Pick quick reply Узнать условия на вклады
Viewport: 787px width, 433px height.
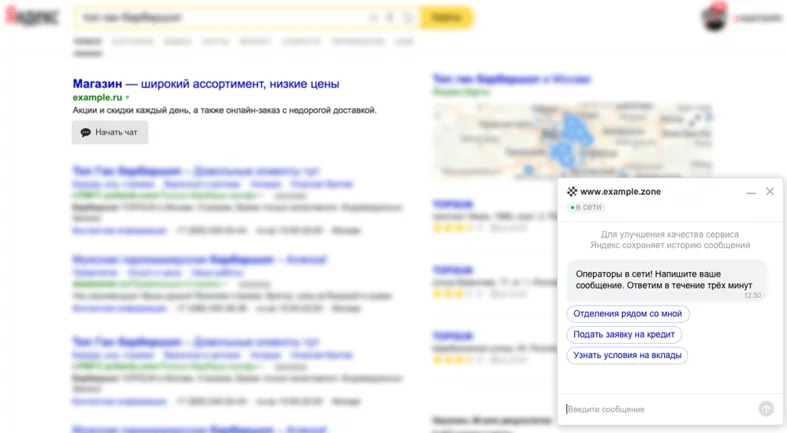pyautogui.click(x=627, y=355)
